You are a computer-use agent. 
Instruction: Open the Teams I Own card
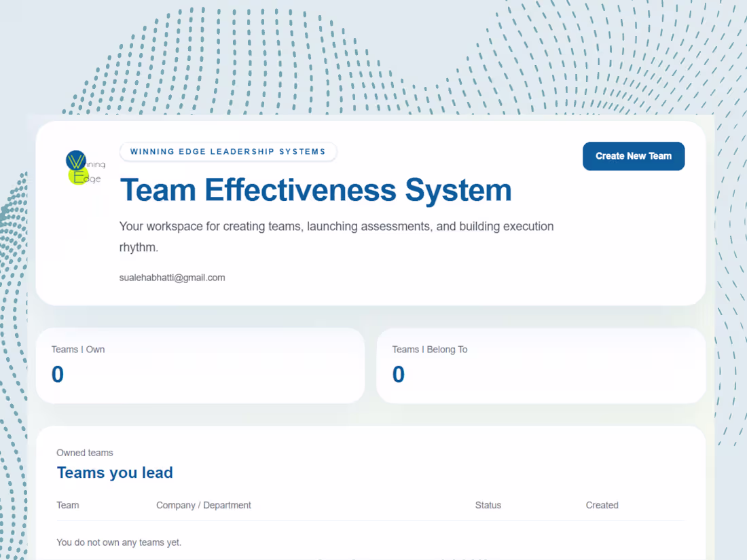click(x=200, y=365)
